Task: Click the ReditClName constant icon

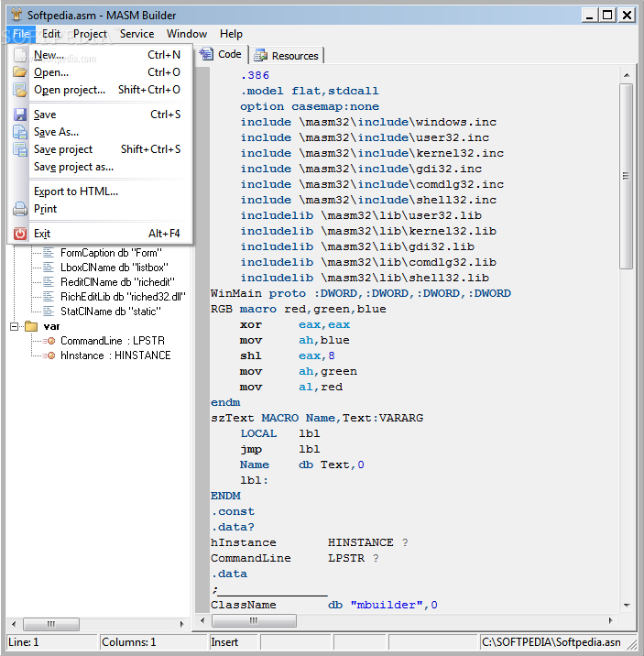Action: point(49,282)
